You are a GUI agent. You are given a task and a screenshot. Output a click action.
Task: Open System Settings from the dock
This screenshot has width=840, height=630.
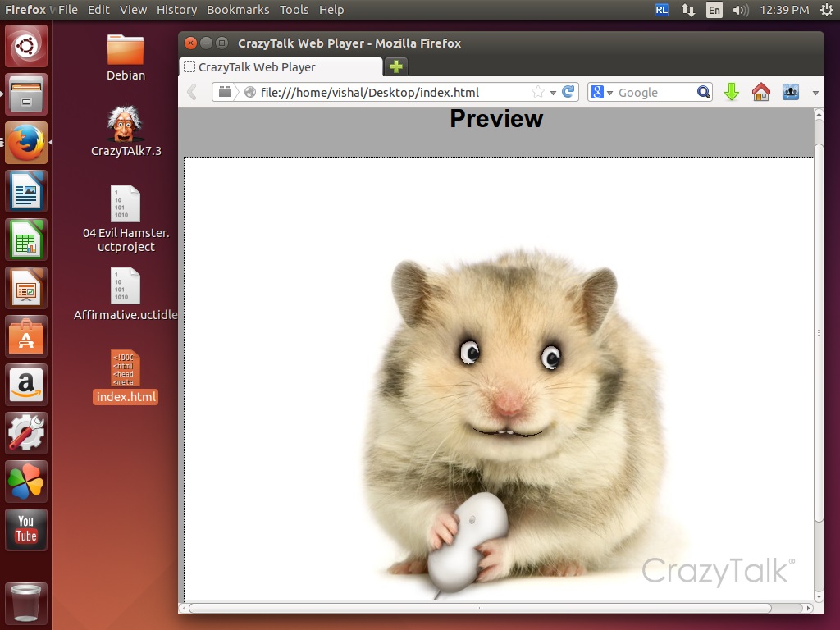26,433
